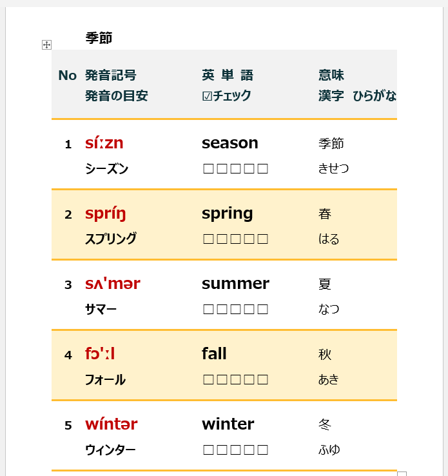Click the kanji 夏 meaning cell
448x476 pixels.
pos(325,284)
